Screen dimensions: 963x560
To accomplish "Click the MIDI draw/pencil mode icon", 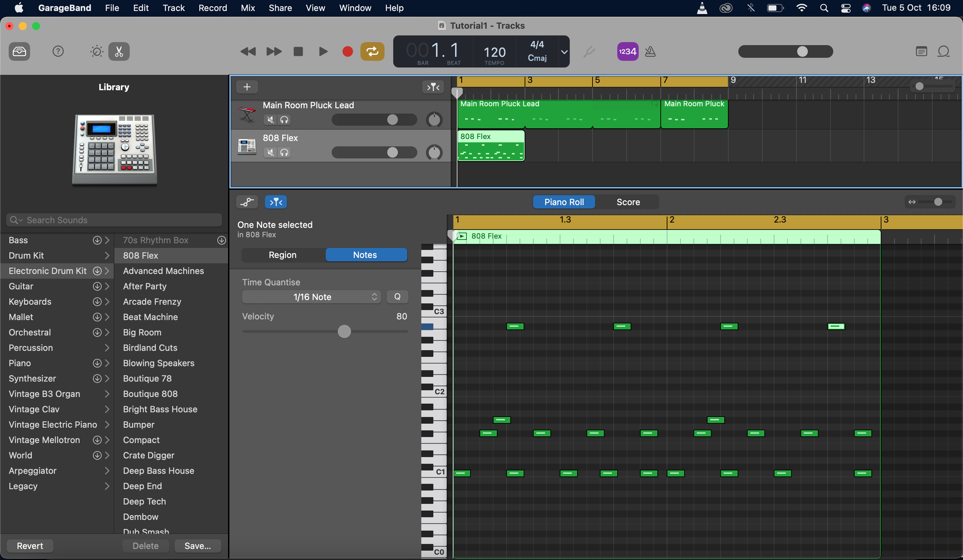I will 276,202.
